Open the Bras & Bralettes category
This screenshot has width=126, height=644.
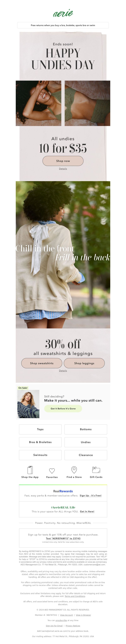(40, 442)
